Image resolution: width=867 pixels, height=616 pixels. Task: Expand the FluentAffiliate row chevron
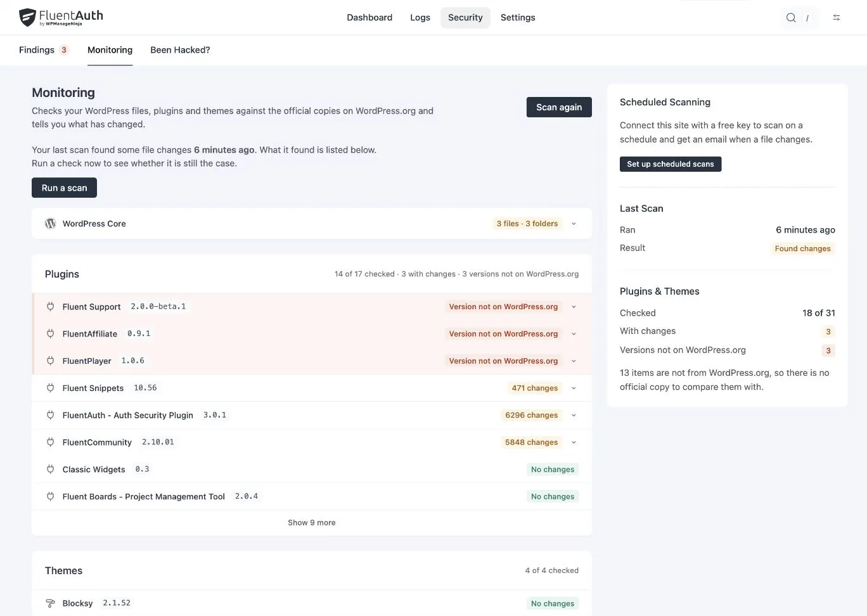coord(574,334)
